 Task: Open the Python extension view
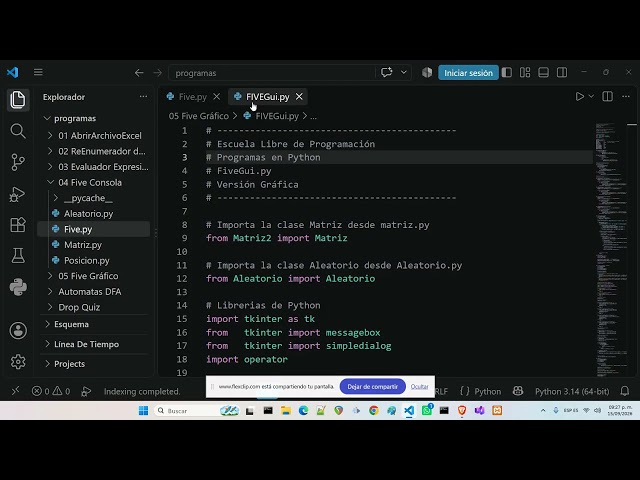[x=18, y=287]
